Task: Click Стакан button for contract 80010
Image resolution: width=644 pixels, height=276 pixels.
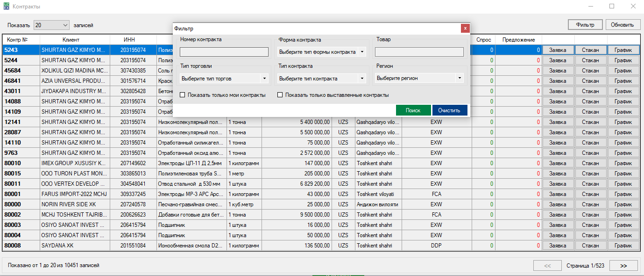Action: tap(590, 163)
